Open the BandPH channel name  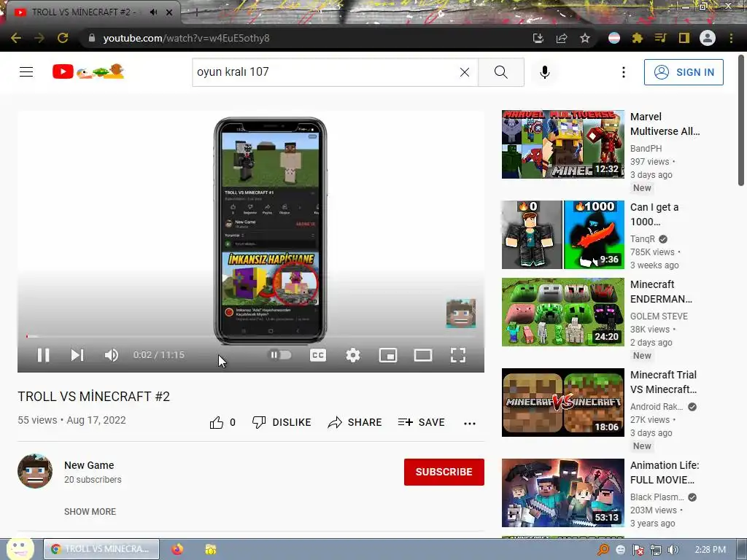pos(646,149)
